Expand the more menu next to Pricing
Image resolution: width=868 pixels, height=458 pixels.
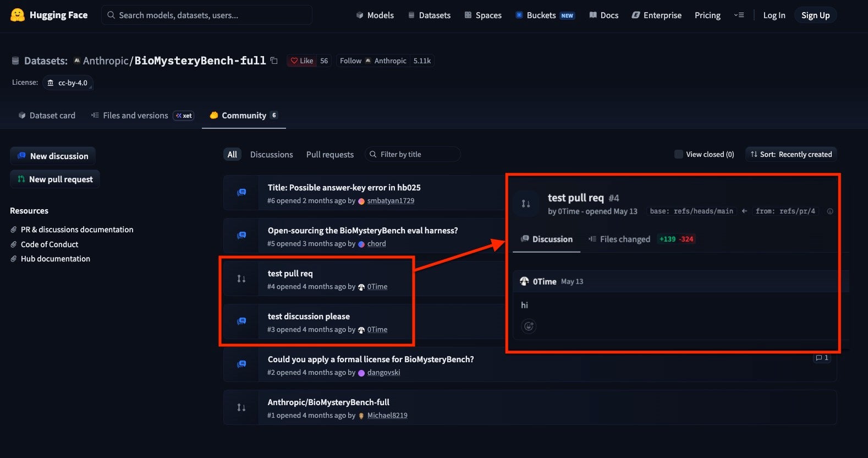(x=739, y=15)
